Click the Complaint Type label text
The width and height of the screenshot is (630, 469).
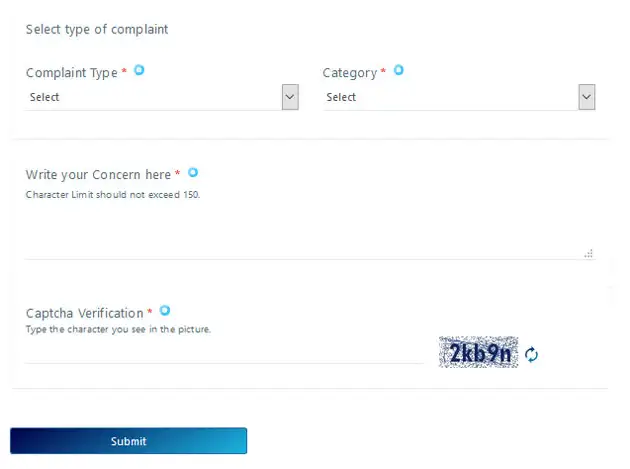coord(71,73)
